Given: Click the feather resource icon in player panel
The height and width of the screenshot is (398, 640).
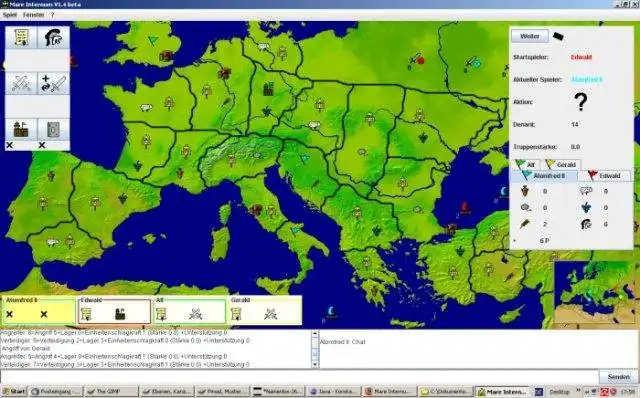Looking at the screenshot, I should (526, 224).
